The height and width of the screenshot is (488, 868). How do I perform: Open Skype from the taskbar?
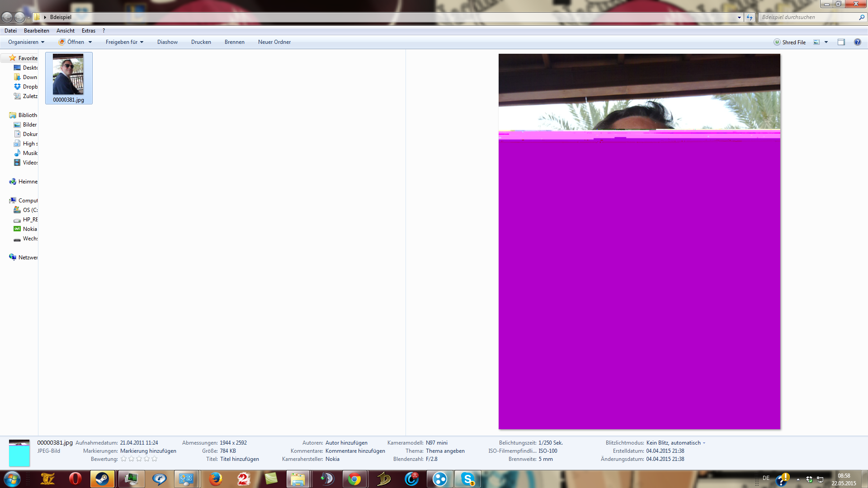[467, 479]
